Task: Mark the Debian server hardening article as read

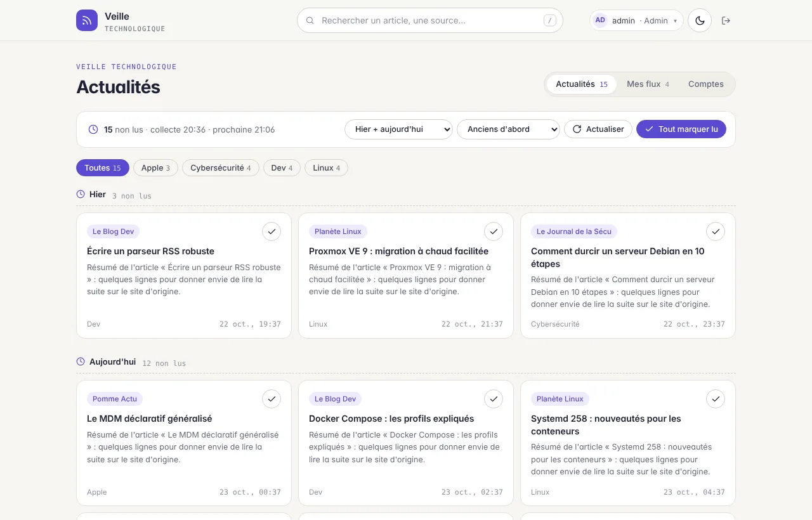Action: (716, 231)
